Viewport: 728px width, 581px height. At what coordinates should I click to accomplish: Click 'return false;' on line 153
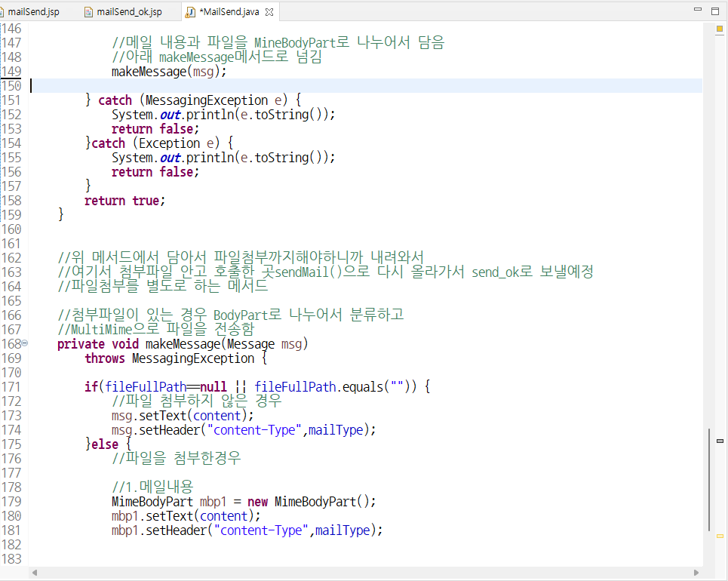tap(155, 128)
